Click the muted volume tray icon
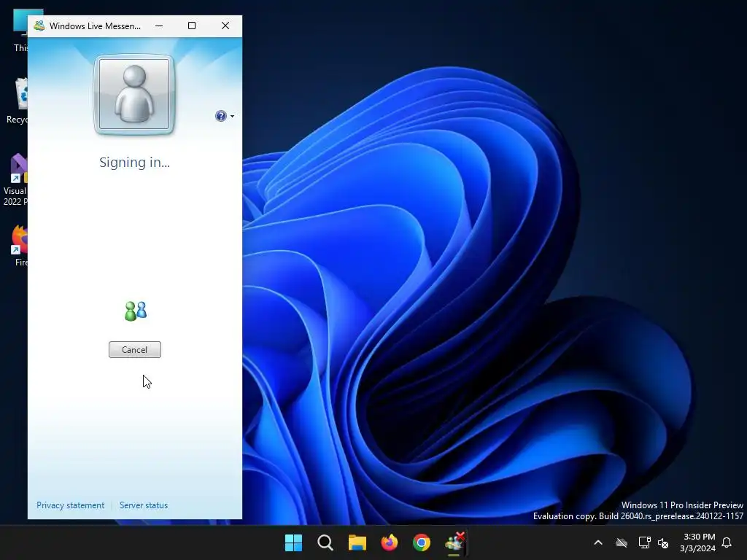Image resolution: width=747 pixels, height=560 pixels. tap(663, 542)
